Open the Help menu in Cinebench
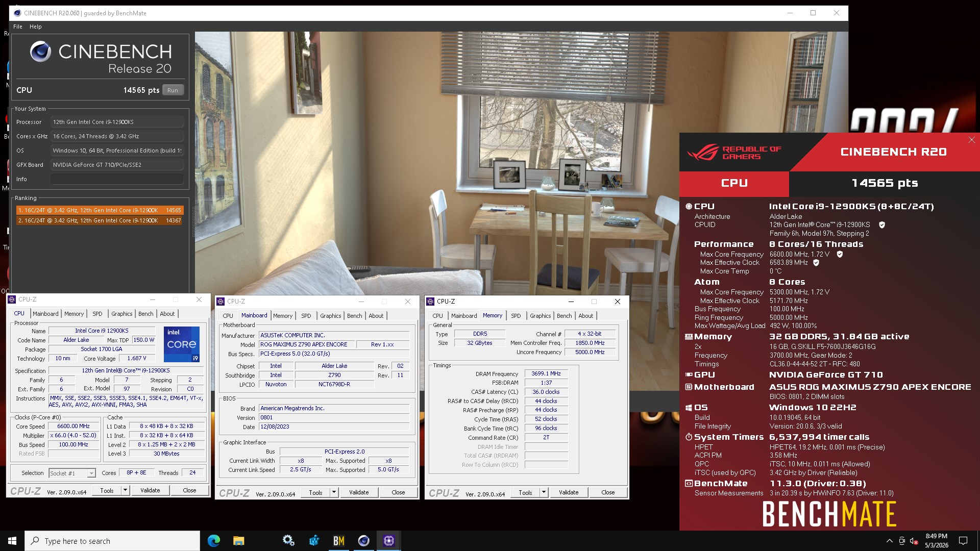The image size is (980, 551). [35, 27]
